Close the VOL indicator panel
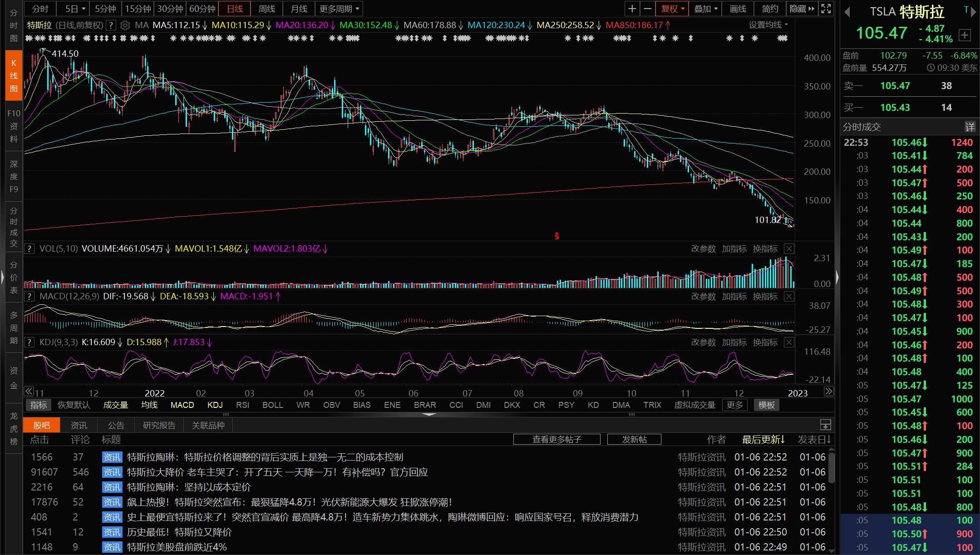This screenshot has width=980, height=555. click(789, 248)
